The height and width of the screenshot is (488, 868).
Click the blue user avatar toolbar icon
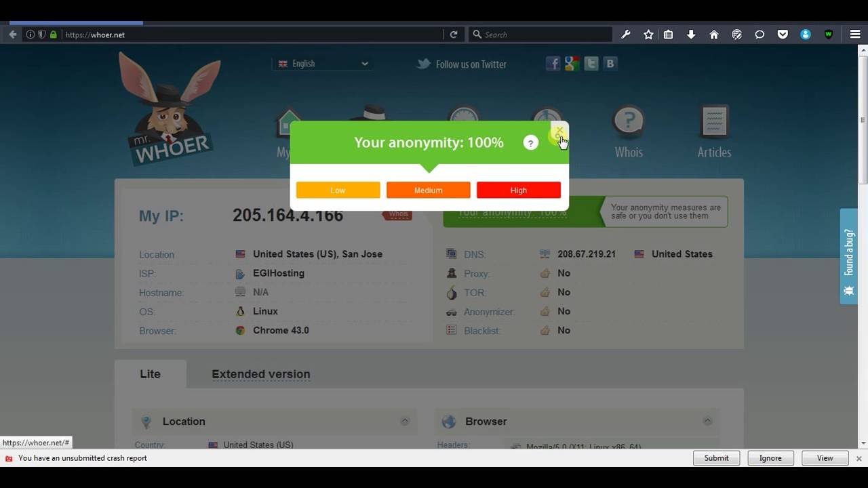coord(806,35)
